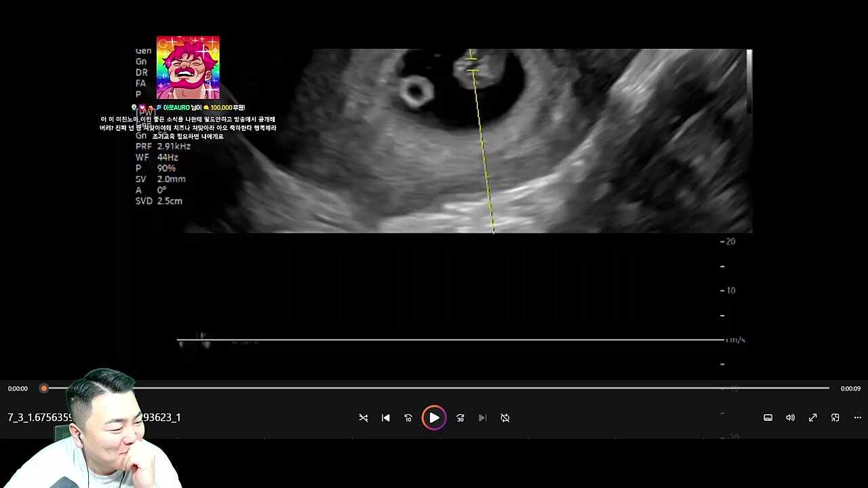Toggle the repeat mode button
Screen dimensions: 868x488
[505, 418]
